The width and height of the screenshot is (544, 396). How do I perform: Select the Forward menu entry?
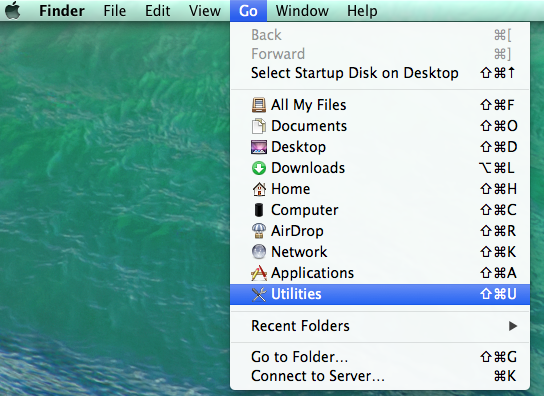pyautogui.click(x=380, y=54)
